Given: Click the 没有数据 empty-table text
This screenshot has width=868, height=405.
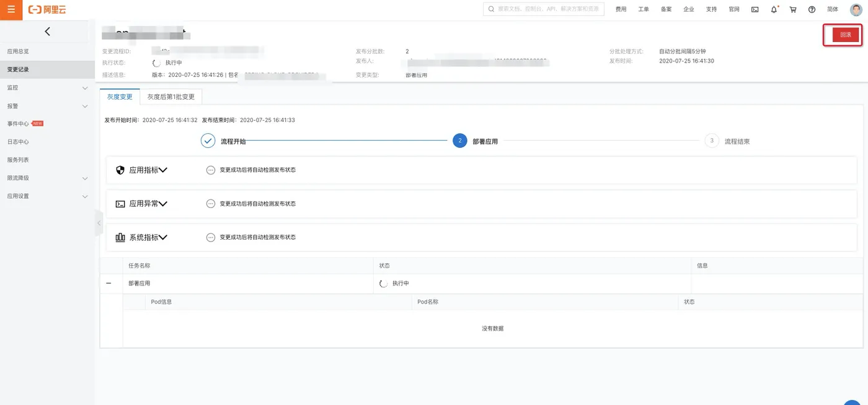Looking at the screenshot, I should (x=492, y=328).
